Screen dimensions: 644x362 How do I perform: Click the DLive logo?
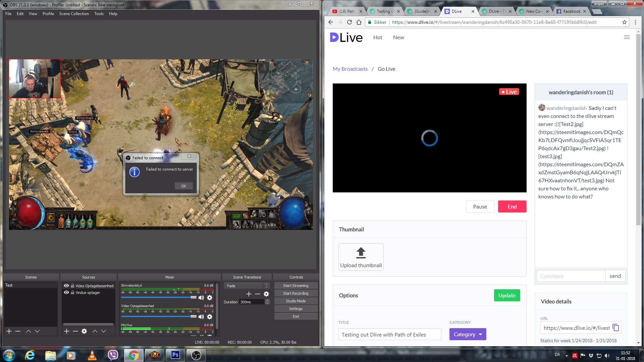click(346, 37)
